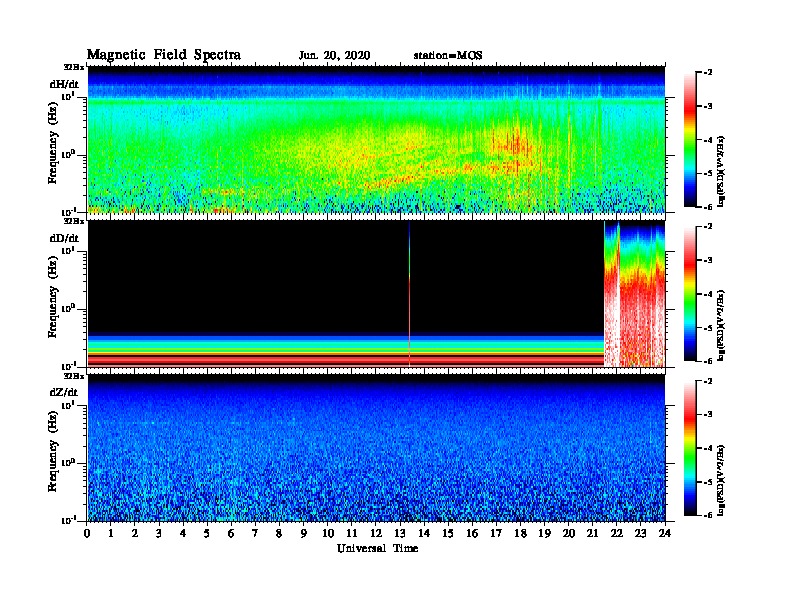
Task: Click Universal Time tick label 6
Action: pyautogui.click(x=231, y=533)
